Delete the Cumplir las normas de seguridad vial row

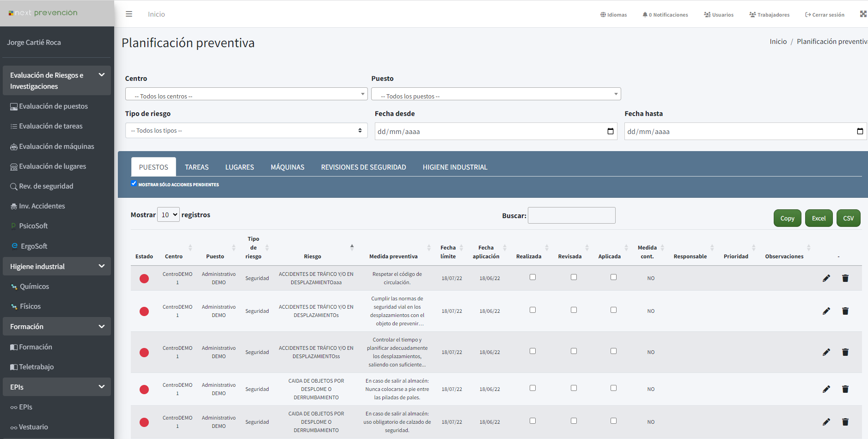tap(845, 311)
